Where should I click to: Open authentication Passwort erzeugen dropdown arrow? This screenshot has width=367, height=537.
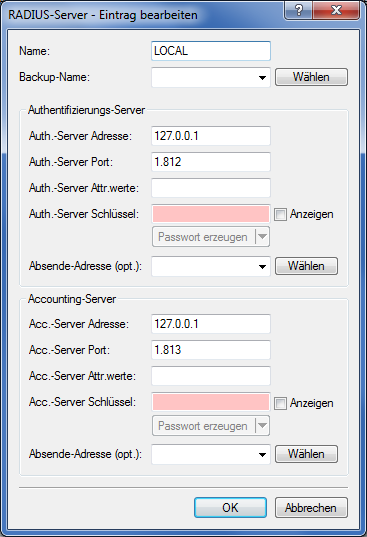tap(262, 237)
